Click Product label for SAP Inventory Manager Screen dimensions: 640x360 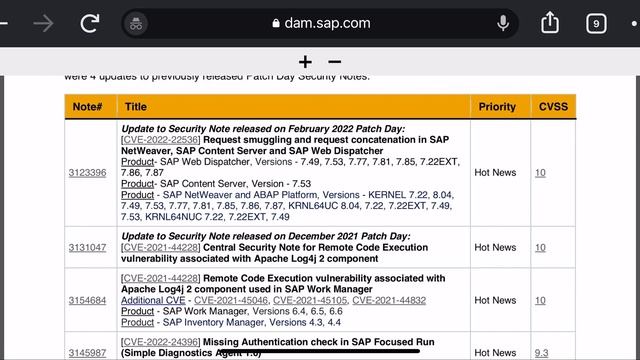138,322
